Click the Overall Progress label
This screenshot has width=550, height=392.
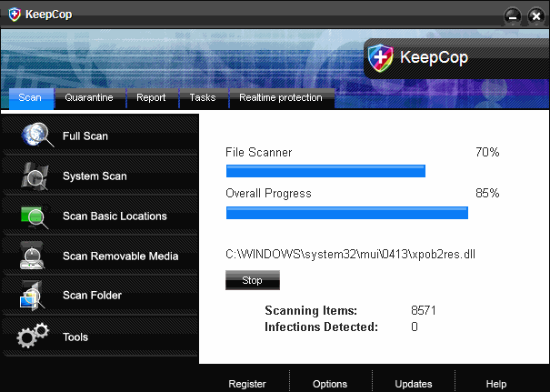coord(269,194)
